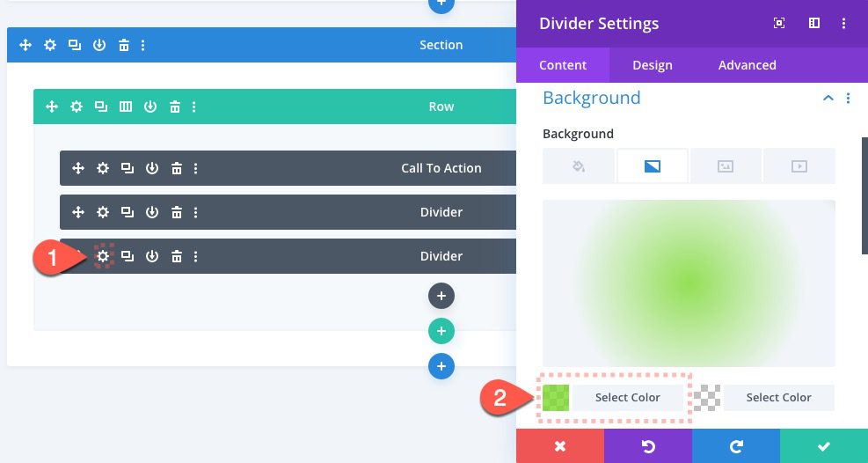Duplicate the Call To Action module

click(128, 168)
